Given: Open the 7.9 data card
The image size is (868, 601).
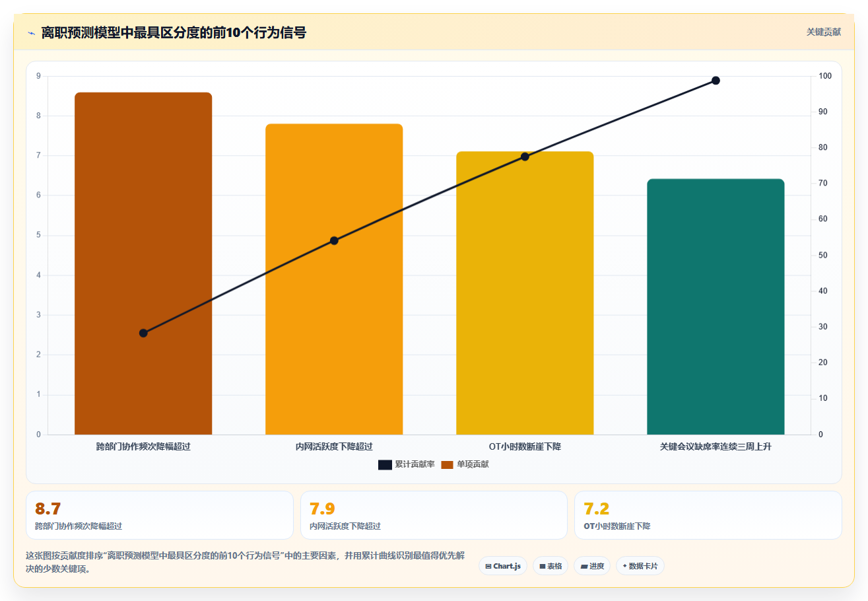Looking at the screenshot, I should click(x=434, y=515).
